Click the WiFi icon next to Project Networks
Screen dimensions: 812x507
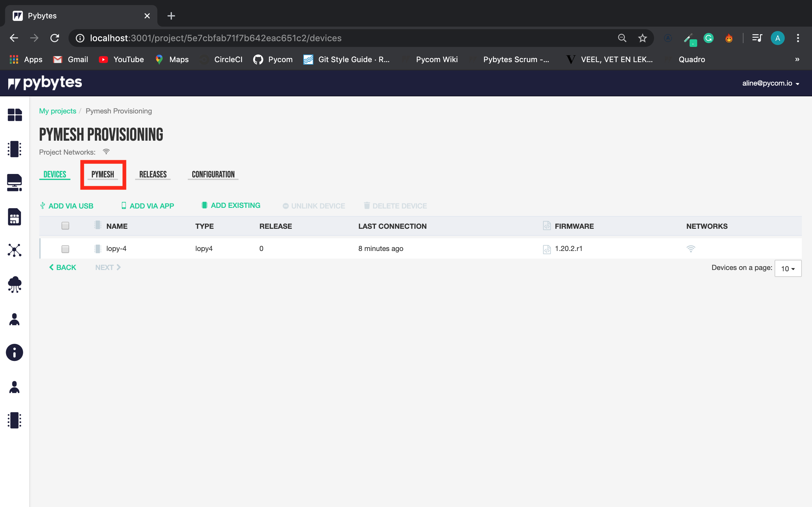tap(106, 151)
